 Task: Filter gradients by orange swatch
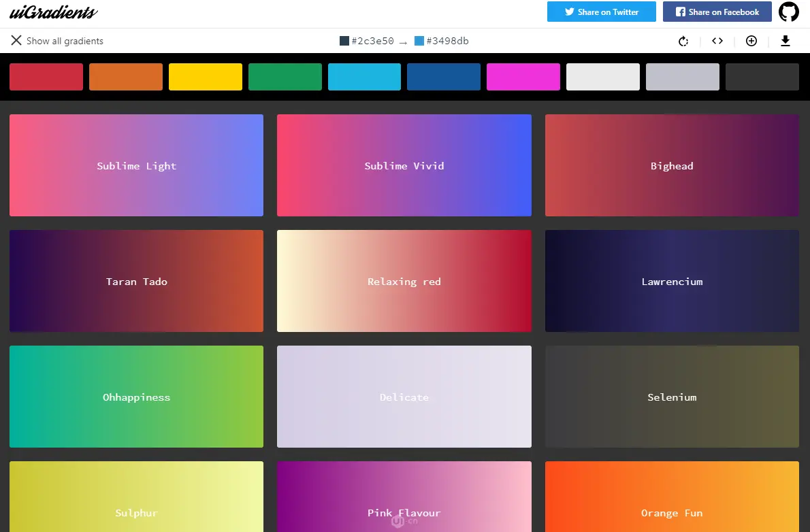(125, 77)
